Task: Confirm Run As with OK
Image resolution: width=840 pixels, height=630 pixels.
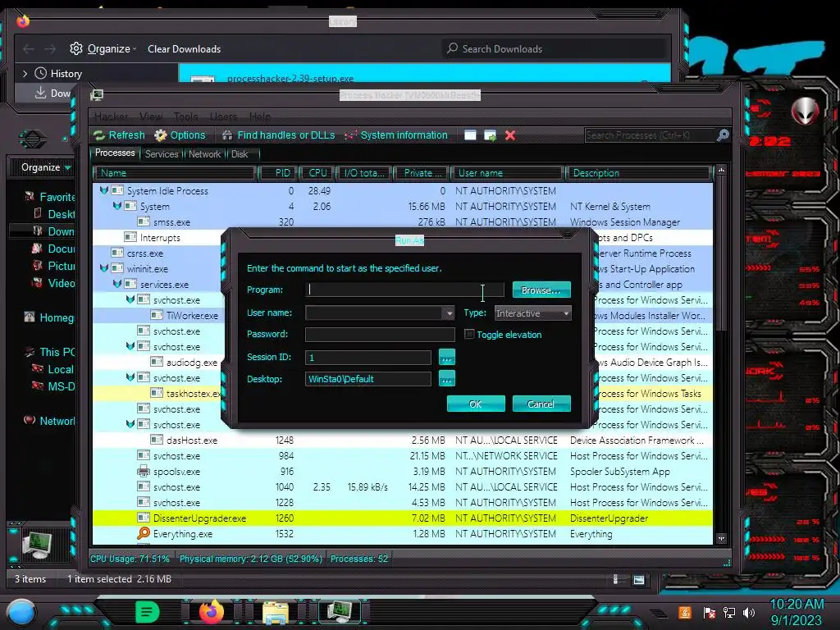Action: click(x=476, y=404)
